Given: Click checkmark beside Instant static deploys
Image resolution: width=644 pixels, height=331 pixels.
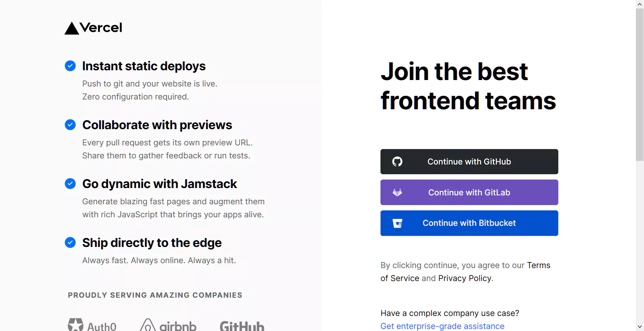Looking at the screenshot, I should 70,66.
